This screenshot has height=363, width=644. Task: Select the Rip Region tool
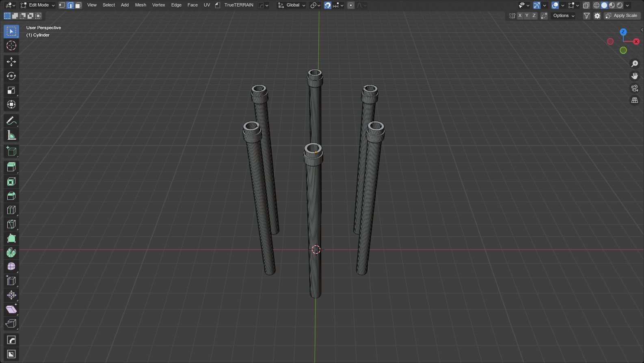(11, 323)
